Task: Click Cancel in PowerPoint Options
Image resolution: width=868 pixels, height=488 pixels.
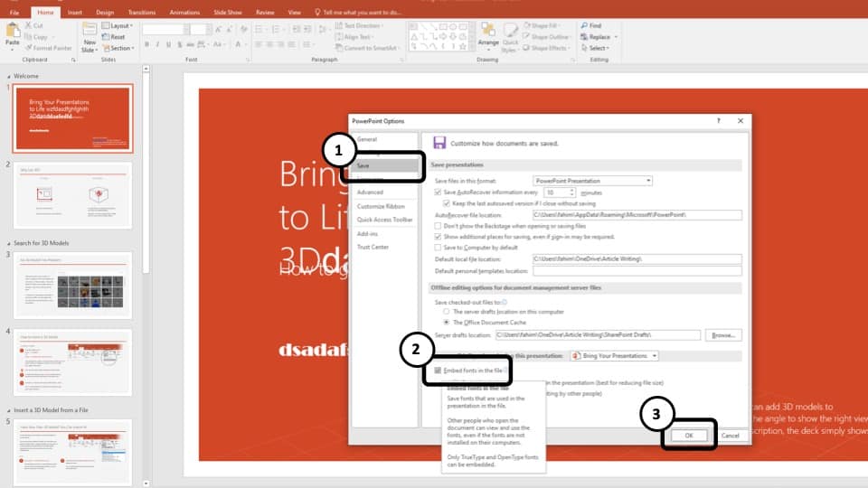Action: (731, 436)
